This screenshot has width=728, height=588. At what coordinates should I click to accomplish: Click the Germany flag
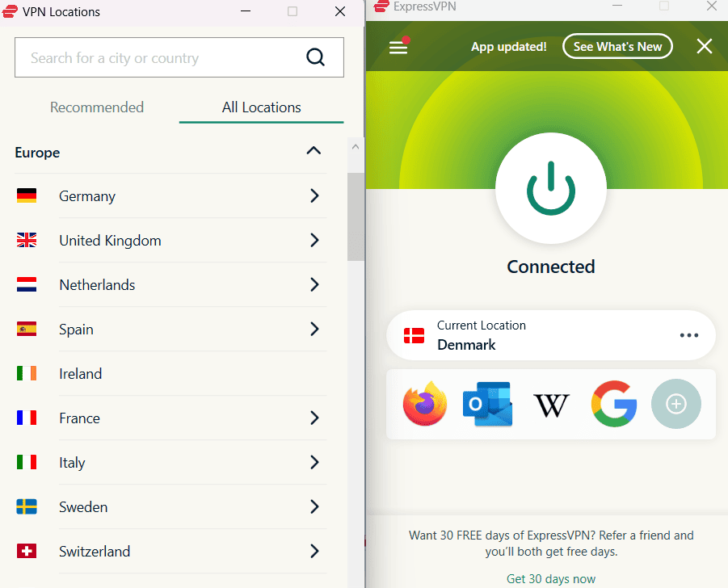[x=27, y=195]
